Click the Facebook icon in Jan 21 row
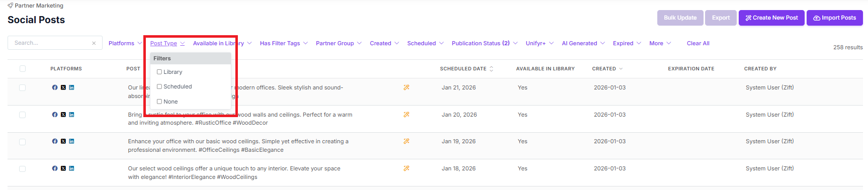The height and width of the screenshot is (190, 868). (x=55, y=87)
